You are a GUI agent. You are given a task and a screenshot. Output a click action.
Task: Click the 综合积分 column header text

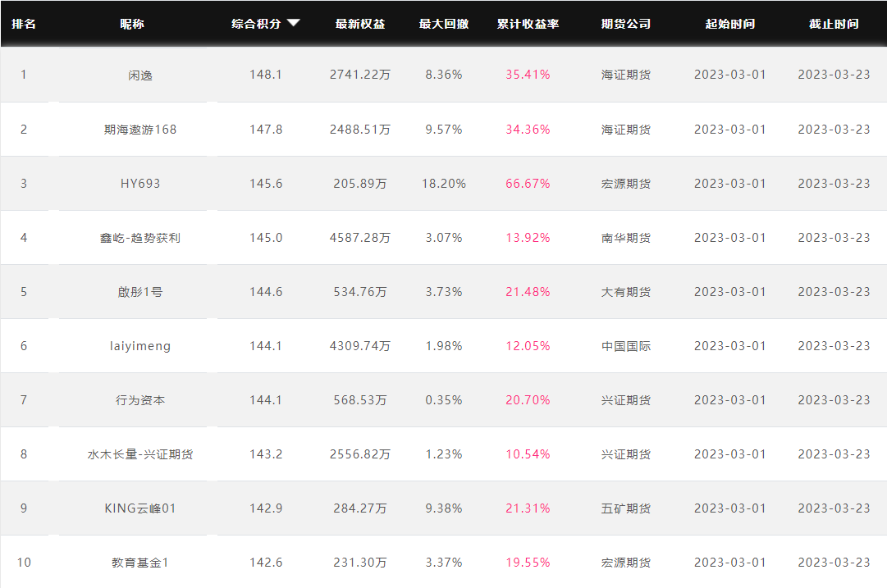pos(256,24)
